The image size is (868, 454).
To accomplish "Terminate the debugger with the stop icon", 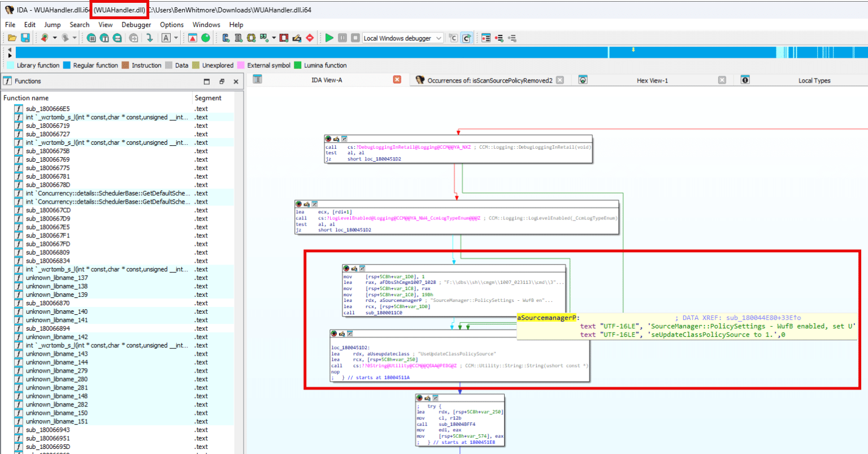I will click(x=355, y=38).
